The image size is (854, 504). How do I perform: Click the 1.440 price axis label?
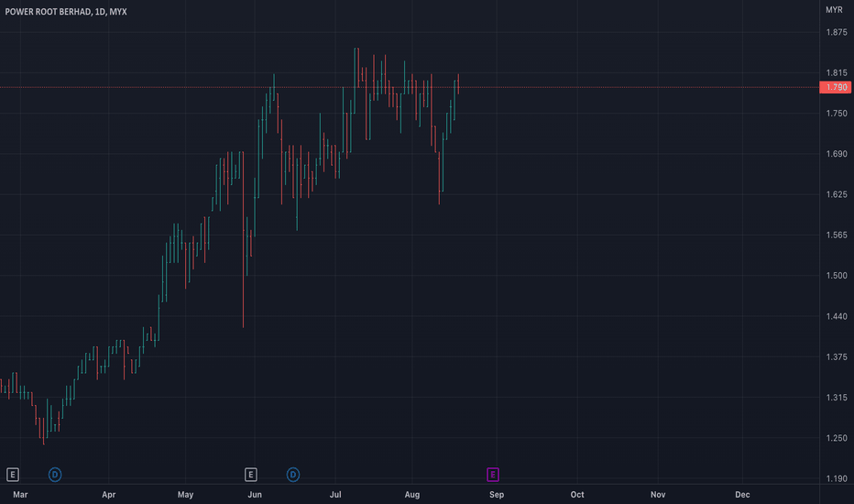tap(837, 316)
